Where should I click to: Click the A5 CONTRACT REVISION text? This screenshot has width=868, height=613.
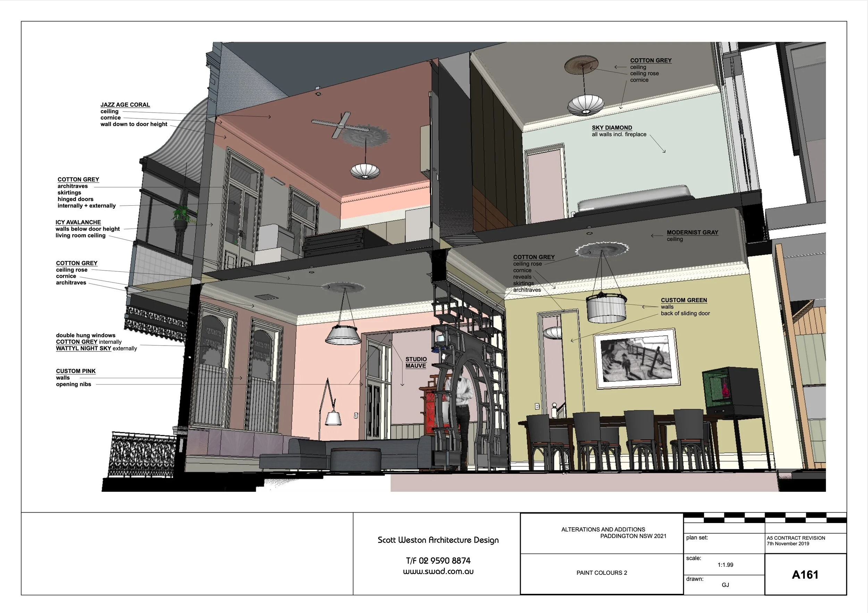pyautogui.click(x=796, y=538)
